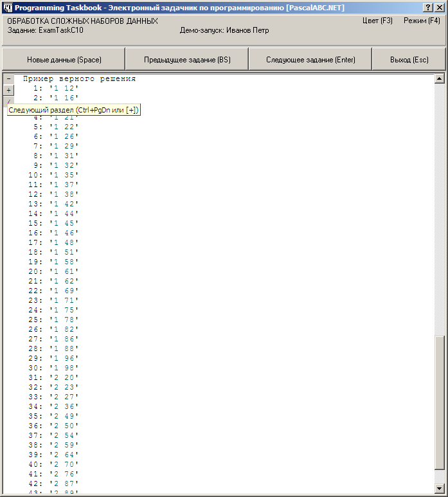448x497 pixels.
Task: Select line 32: '2 23'
Action: click(53, 387)
